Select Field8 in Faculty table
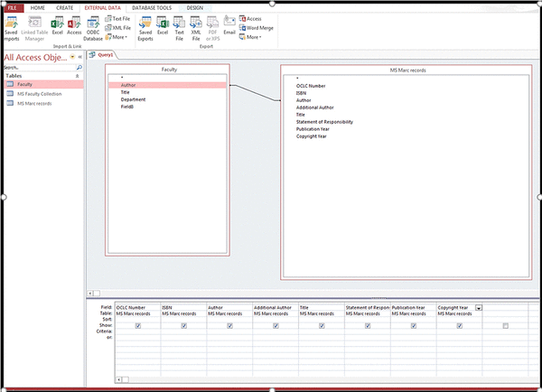The width and height of the screenshot is (542, 392). pyautogui.click(x=126, y=107)
